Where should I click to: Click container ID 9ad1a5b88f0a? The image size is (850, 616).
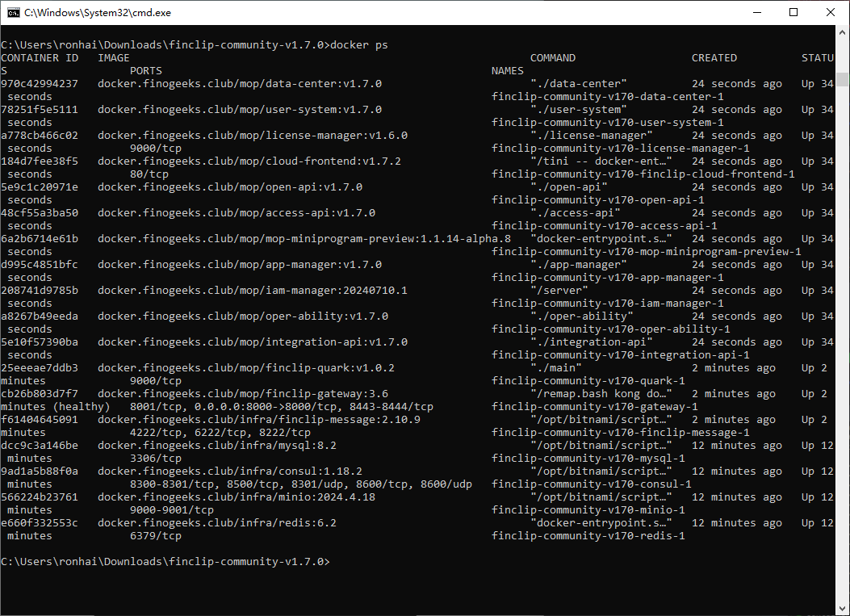click(x=40, y=471)
